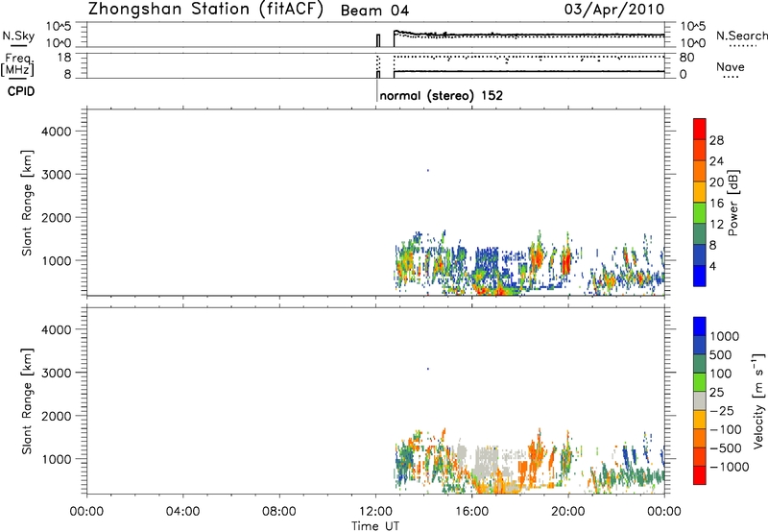Click the date "03/Apr/2010"
Image resolution: width=768 pixels, height=532 pixels.
[x=614, y=10]
